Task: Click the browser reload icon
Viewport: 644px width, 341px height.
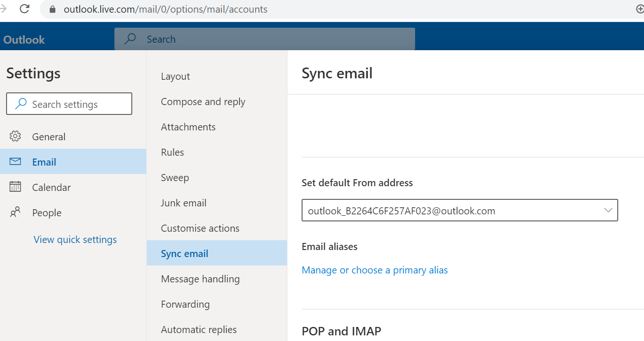Action: [24, 9]
